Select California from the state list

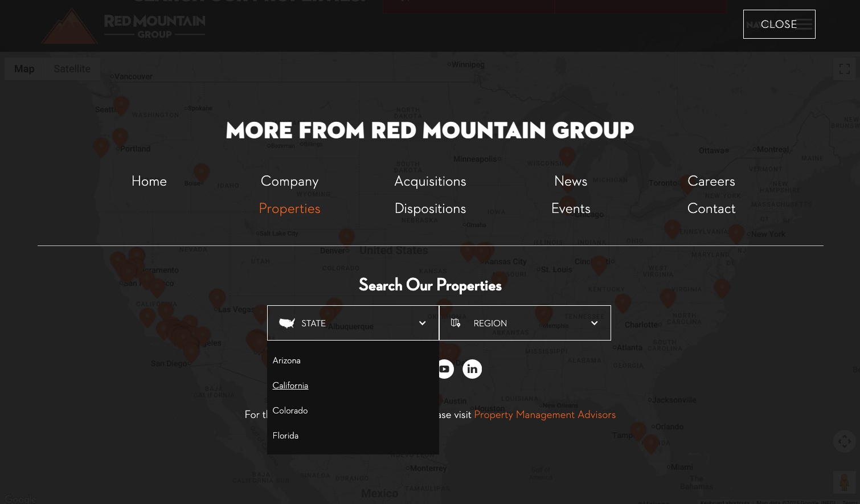coord(290,386)
